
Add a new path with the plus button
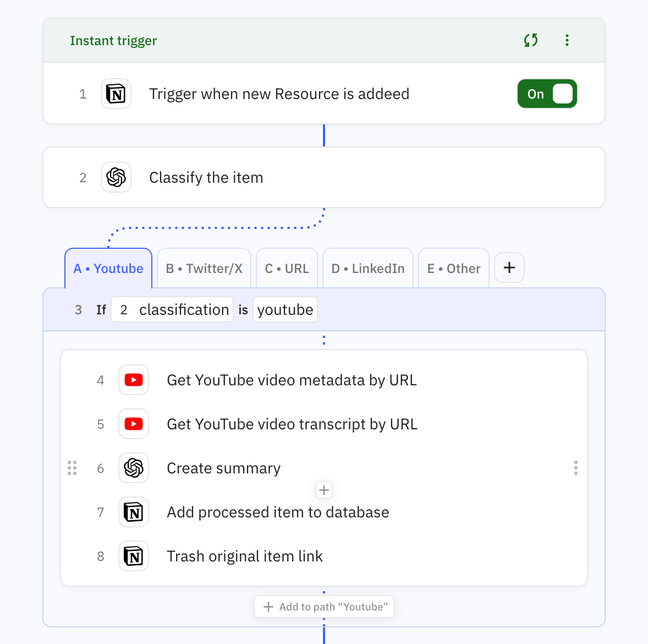tap(509, 268)
